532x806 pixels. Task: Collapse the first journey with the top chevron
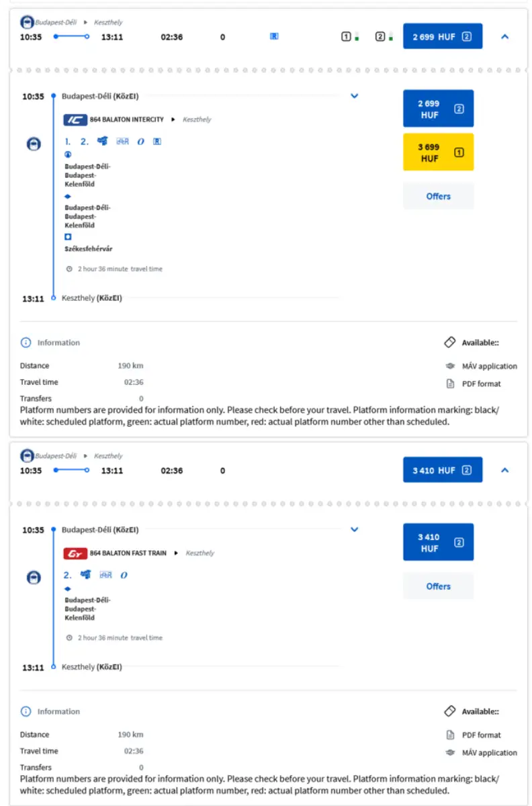pyautogui.click(x=505, y=37)
